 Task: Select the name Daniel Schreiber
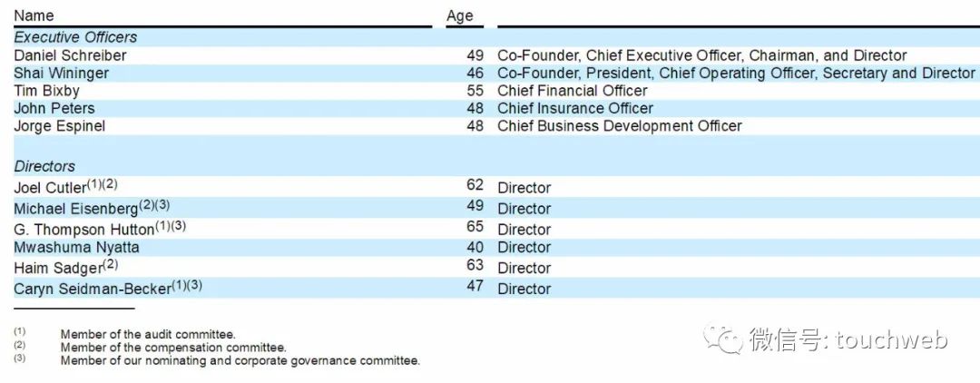coord(70,55)
